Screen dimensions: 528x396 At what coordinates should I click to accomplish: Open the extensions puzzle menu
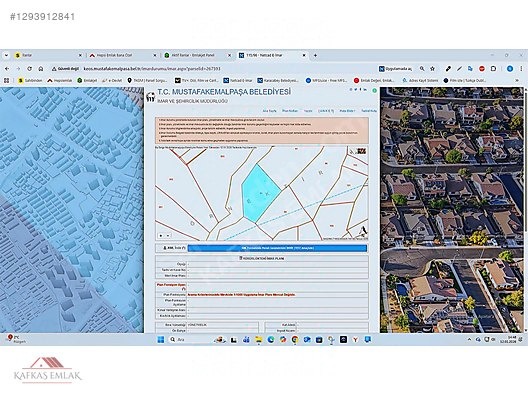coord(493,69)
